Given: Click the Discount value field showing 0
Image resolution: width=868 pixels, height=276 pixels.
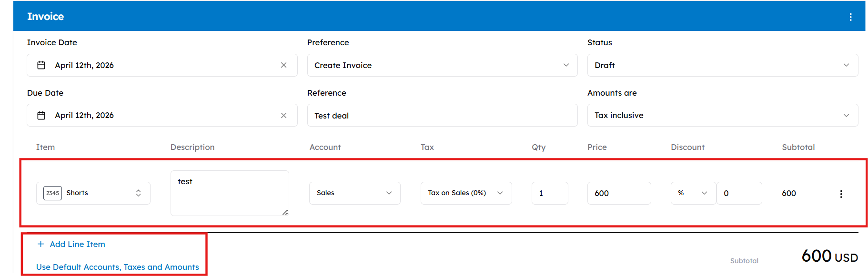Looking at the screenshot, I should (739, 193).
